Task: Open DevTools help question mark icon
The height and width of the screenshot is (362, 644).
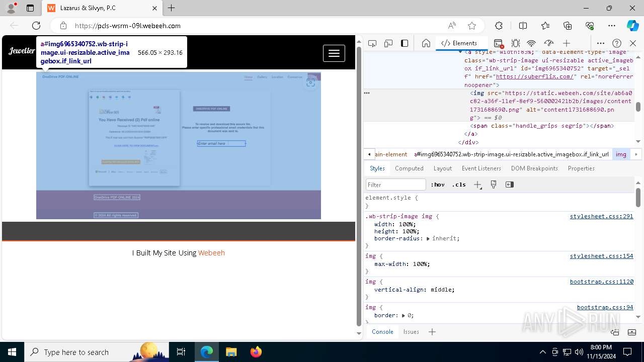Action: tap(617, 43)
